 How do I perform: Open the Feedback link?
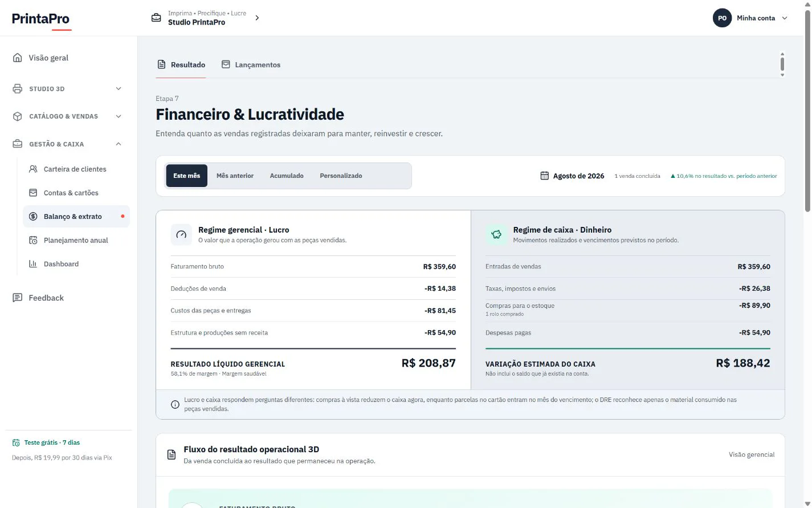click(x=46, y=298)
